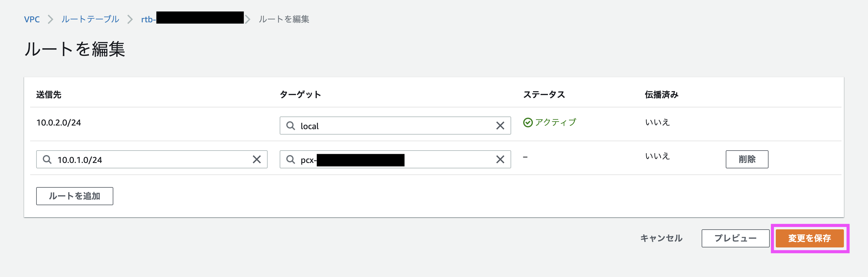Screen dimensions: 868x277
Task: Clear the local target using its X icon
Action: (501, 126)
